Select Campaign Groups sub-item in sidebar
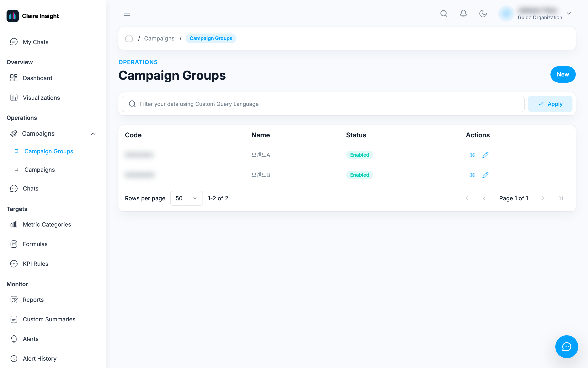The height and width of the screenshot is (368, 588). pyautogui.click(x=49, y=151)
